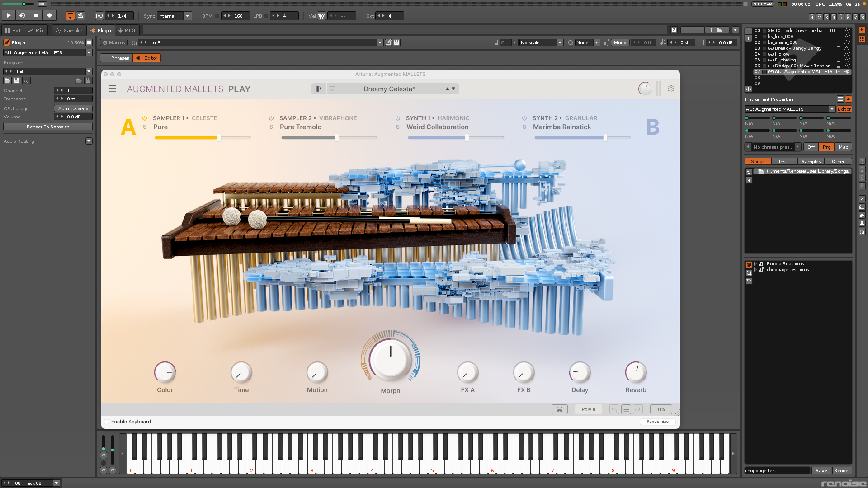Viewport: 868px width, 488px height.
Task: Click the Arturia undo arrow icon
Action: tap(614, 409)
